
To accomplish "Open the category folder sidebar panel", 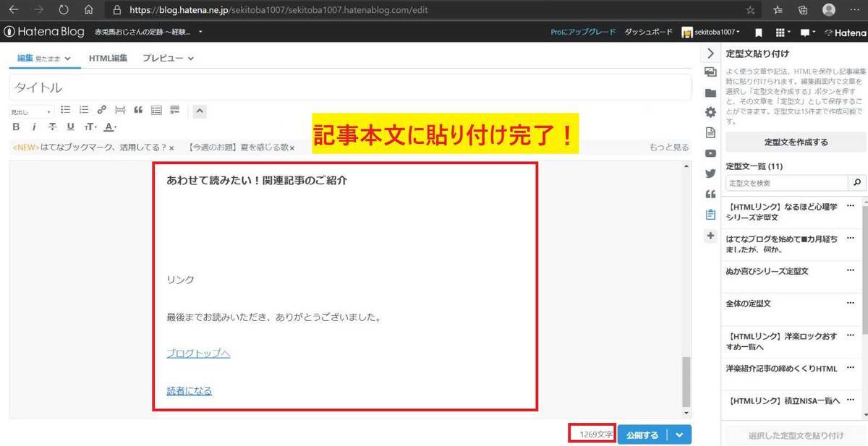I will click(x=710, y=93).
